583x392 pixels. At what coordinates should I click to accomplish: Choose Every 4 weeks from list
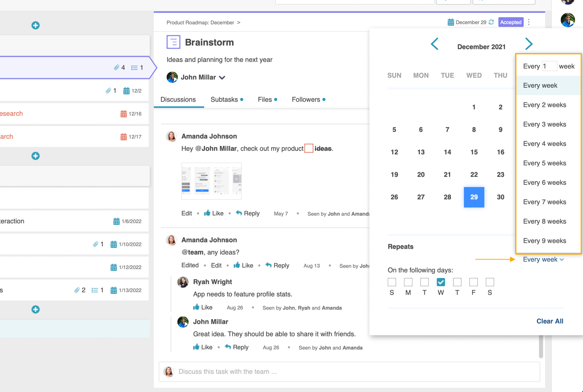pyautogui.click(x=544, y=144)
